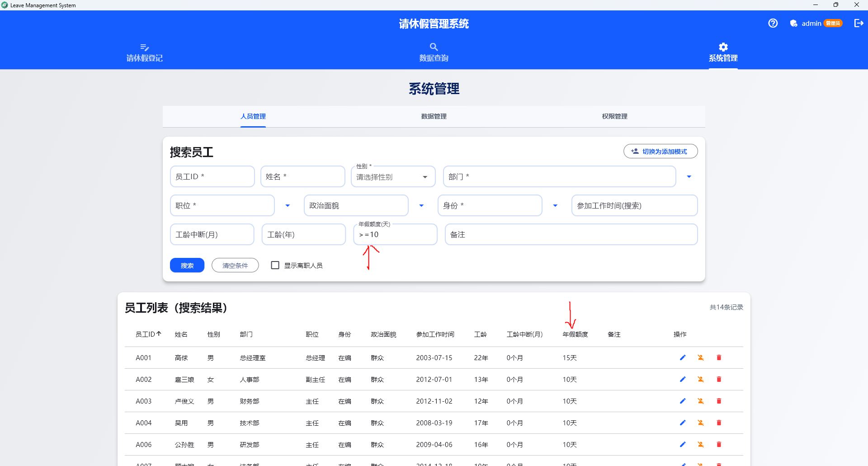Click 清空条件 to clear filters
Screen dimensions: 868x466
coord(235,265)
